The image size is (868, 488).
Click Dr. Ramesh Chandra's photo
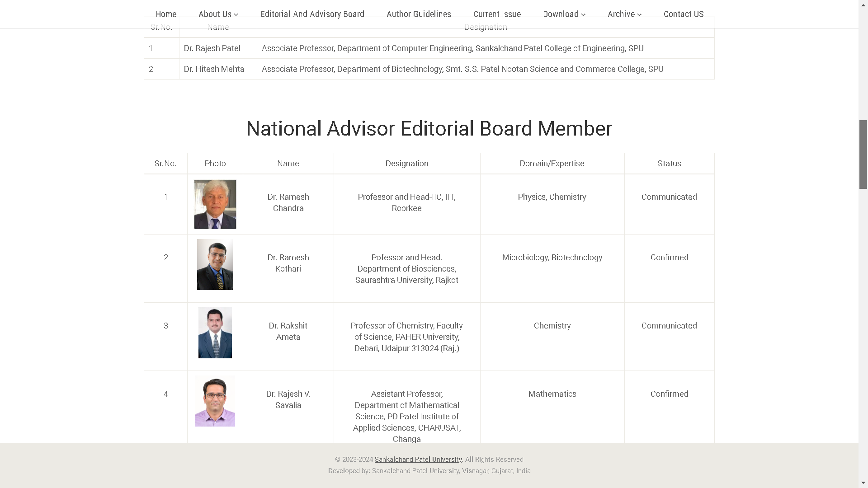tap(215, 204)
